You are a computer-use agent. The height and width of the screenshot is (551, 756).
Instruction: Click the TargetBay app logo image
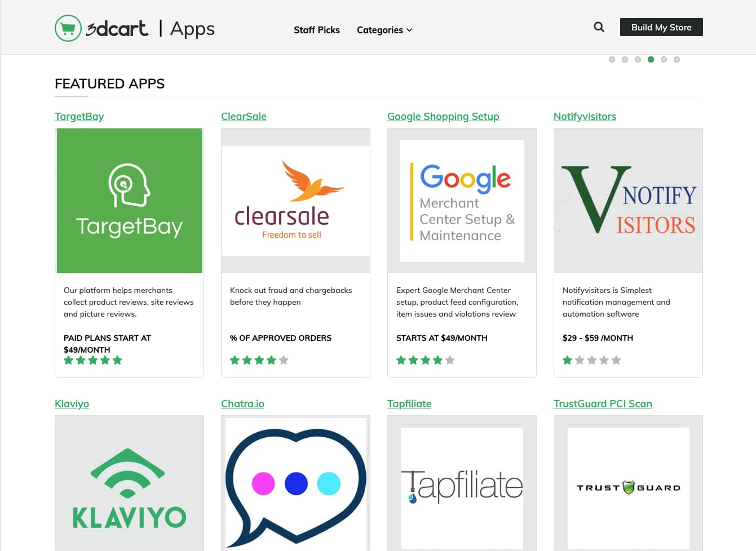[129, 201]
